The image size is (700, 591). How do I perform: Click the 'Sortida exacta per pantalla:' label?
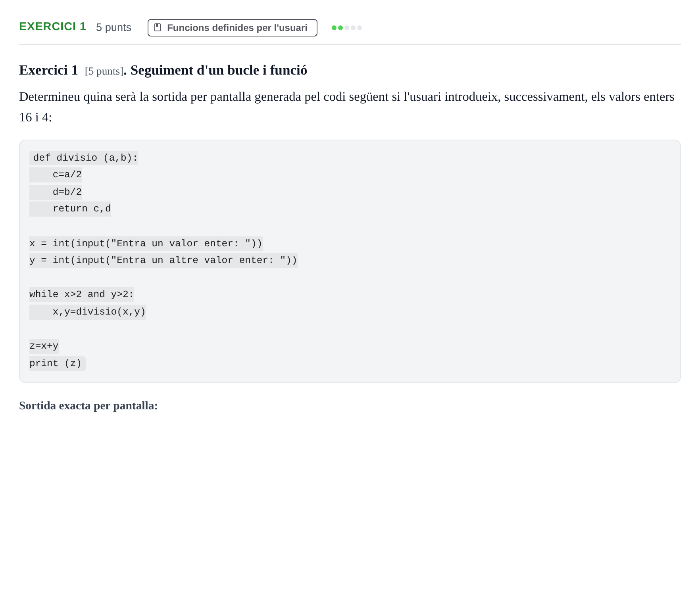pos(88,406)
